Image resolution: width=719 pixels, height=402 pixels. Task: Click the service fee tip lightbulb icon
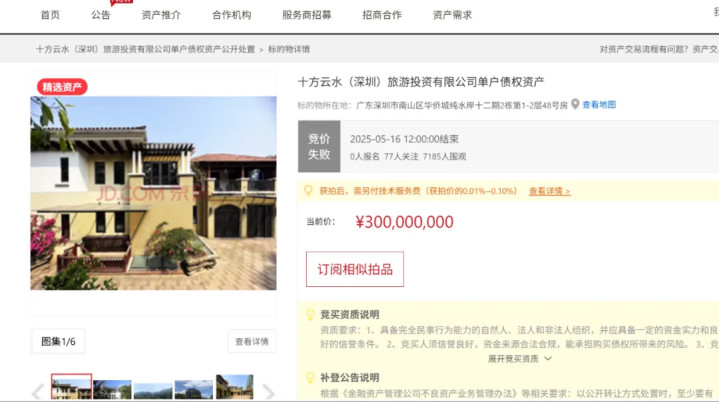point(308,190)
